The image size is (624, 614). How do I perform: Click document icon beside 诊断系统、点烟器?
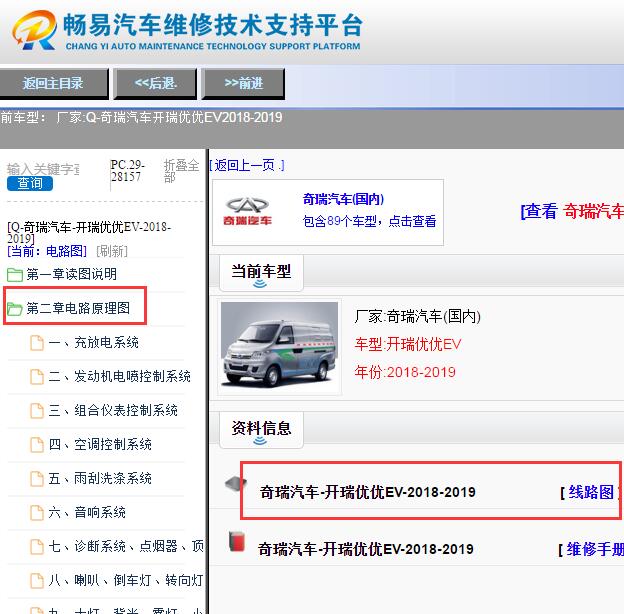(x=37, y=547)
